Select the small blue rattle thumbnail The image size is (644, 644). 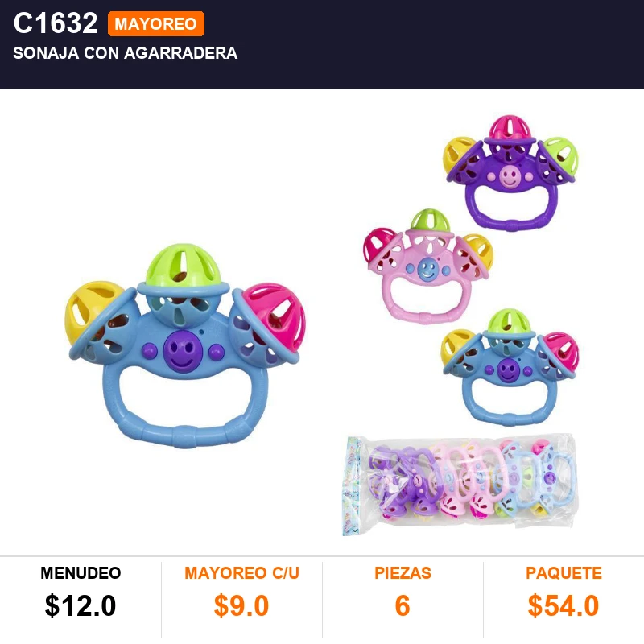point(510,367)
